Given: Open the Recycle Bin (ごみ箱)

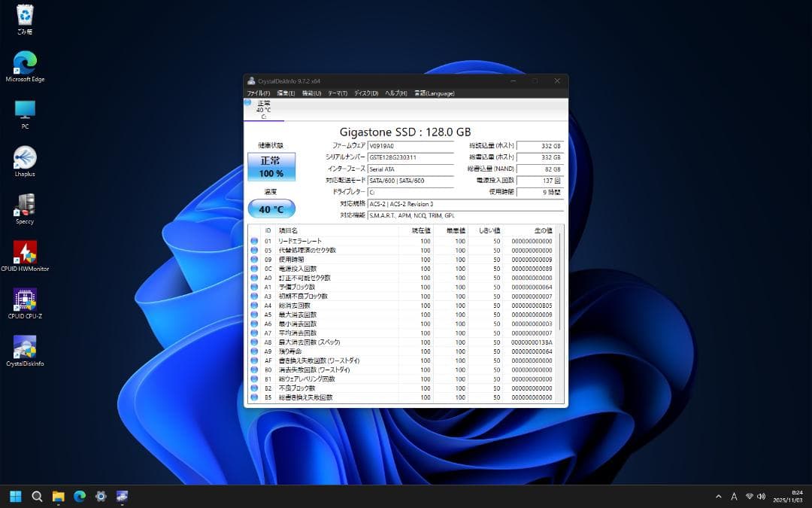Looking at the screenshot, I should [25, 14].
